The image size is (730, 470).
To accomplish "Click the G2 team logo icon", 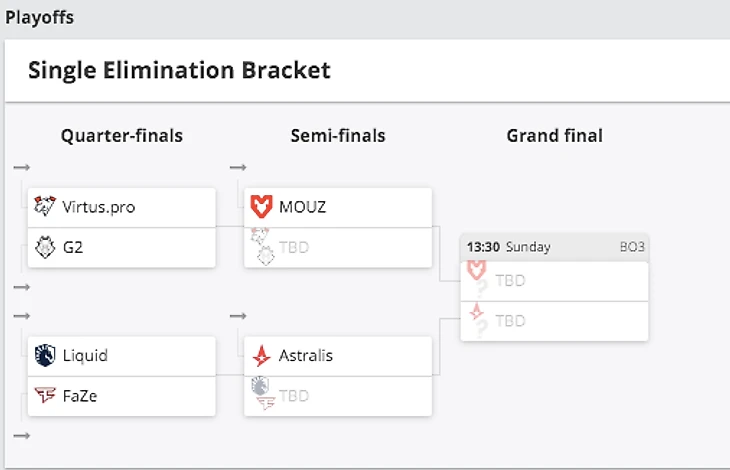I will tap(44, 247).
